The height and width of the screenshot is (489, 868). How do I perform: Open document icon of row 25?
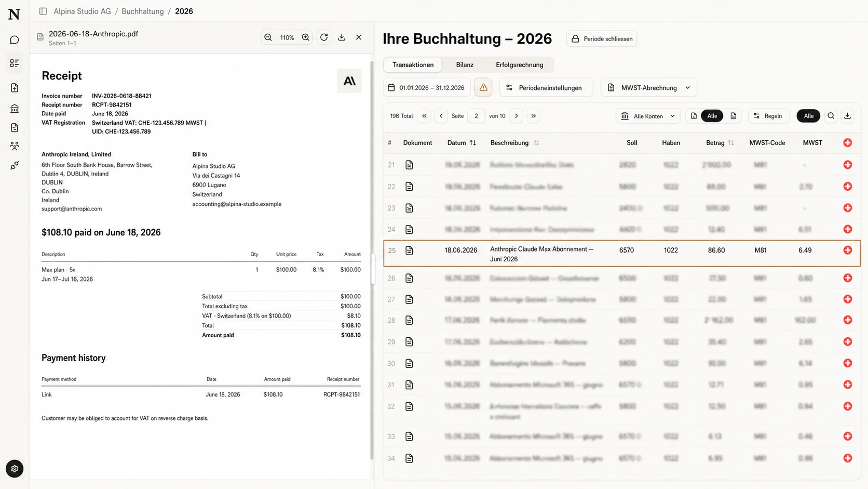coord(410,250)
